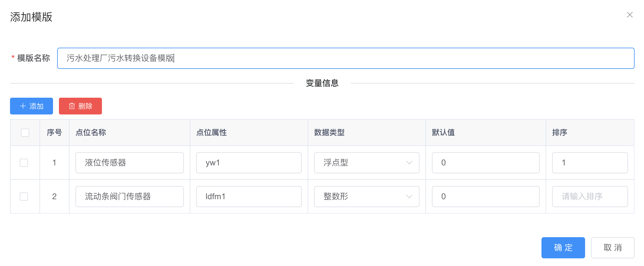The width and height of the screenshot is (644, 266).
Task: Click the 模版名称 label
Action: [x=34, y=58]
